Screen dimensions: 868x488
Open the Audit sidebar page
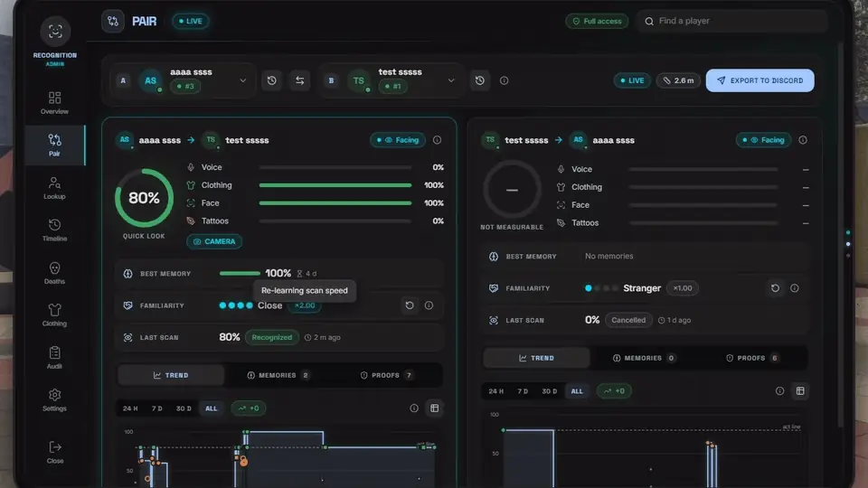click(x=54, y=358)
